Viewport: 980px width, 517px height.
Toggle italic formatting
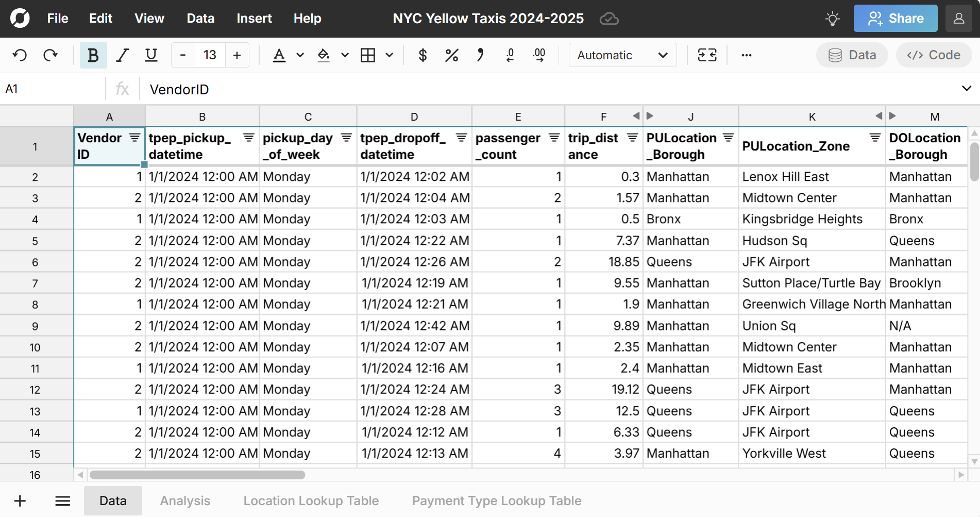122,55
